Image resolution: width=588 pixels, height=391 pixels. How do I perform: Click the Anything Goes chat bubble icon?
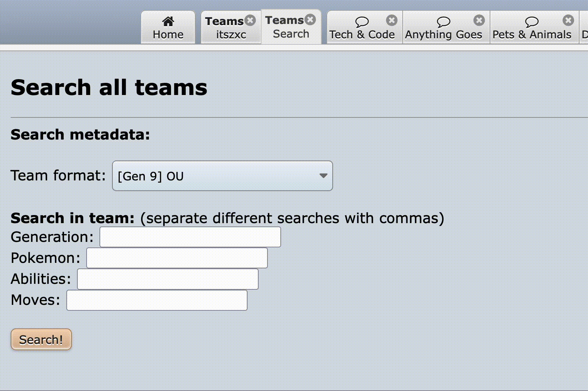coord(443,22)
